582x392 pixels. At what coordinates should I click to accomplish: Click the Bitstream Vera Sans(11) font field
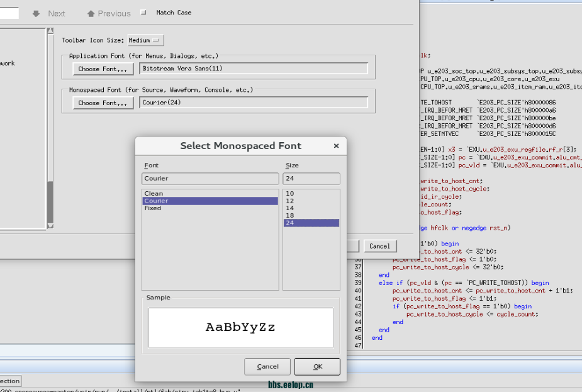[254, 69]
